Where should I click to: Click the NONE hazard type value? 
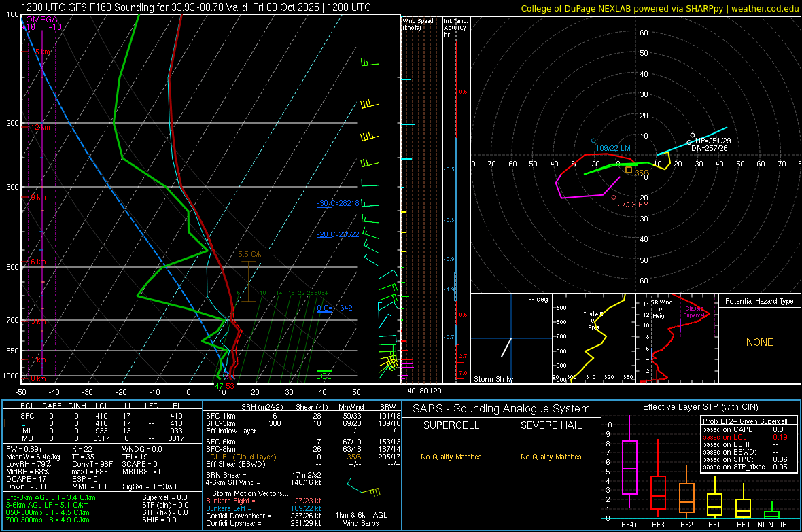coord(759,342)
